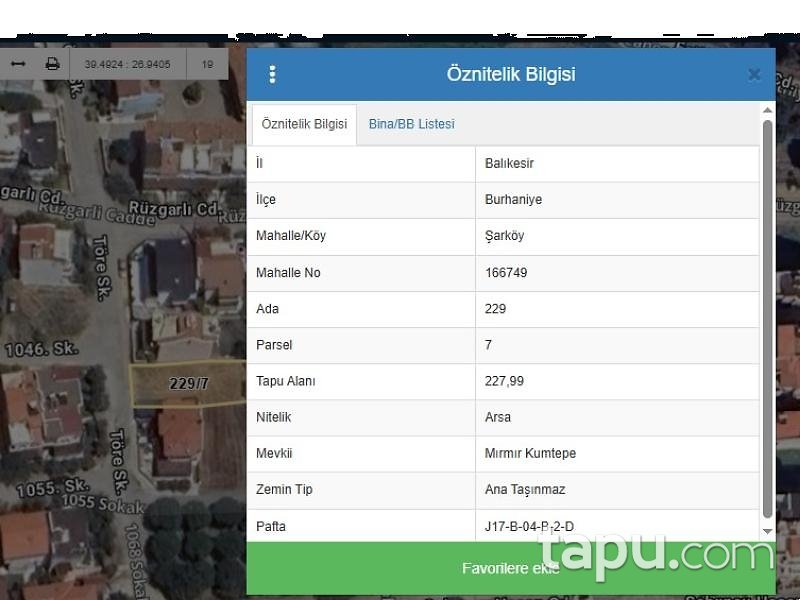The height and width of the screenshot is (600, 800).
Task: Select parcel 229/7 on the map
Action: pos(188,383)
